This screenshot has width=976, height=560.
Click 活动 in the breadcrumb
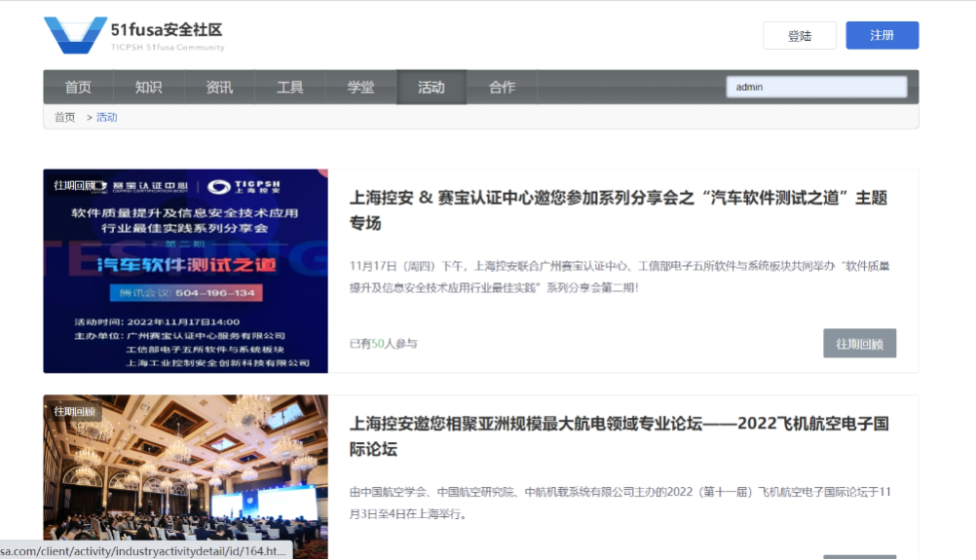pyautogui.click(x=106, y=117)
